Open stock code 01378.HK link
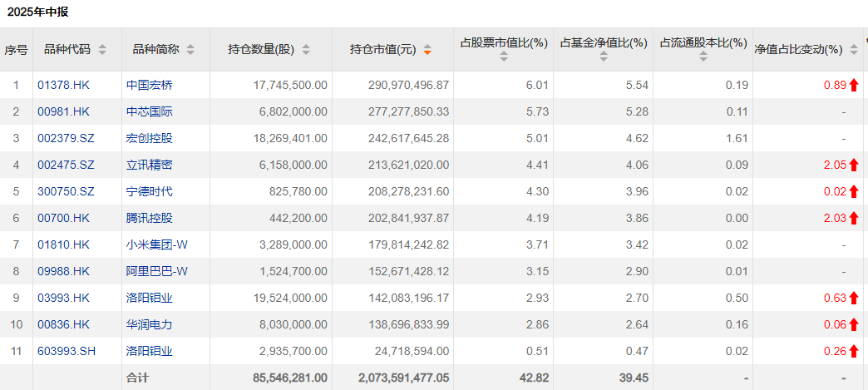Image resolution: width=868 pixels, height=390 pixels. [x=62, y=85]
